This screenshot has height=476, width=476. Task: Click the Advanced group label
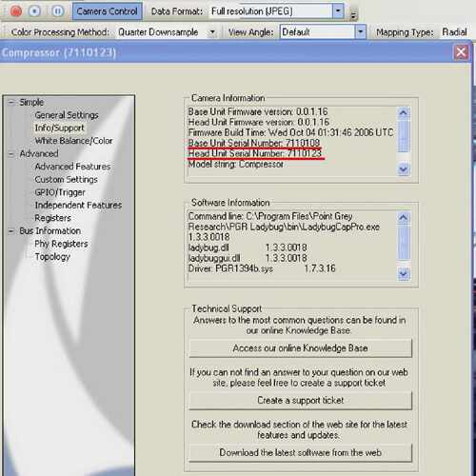(x=39, y=153)
